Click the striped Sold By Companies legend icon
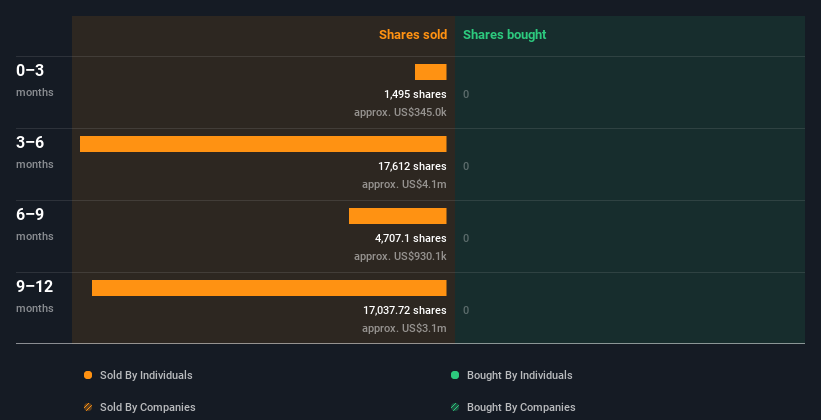This screenshot has width=821, height=420. 88,407
